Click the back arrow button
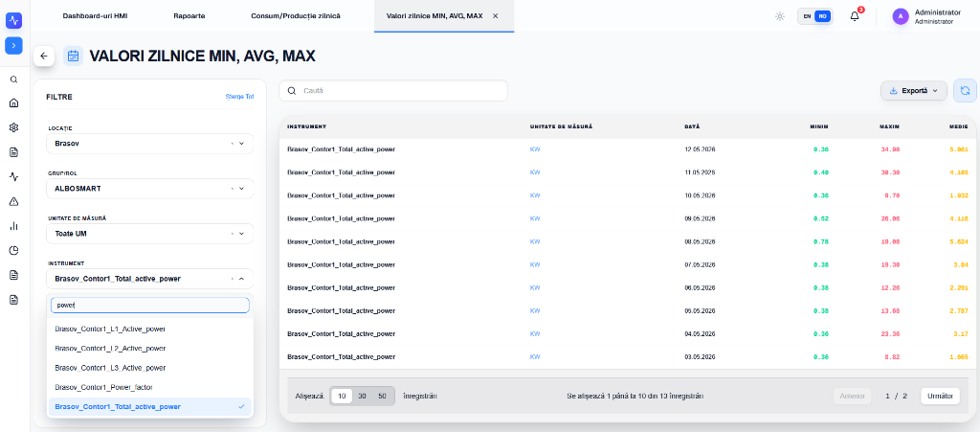Viewport: 980px width, 432px height. 44,56
